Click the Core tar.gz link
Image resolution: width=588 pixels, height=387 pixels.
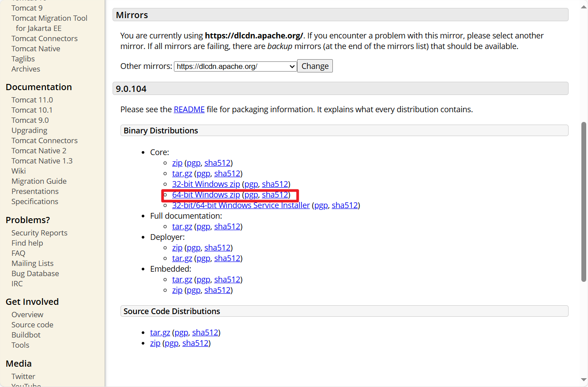(x=182, y=174)
